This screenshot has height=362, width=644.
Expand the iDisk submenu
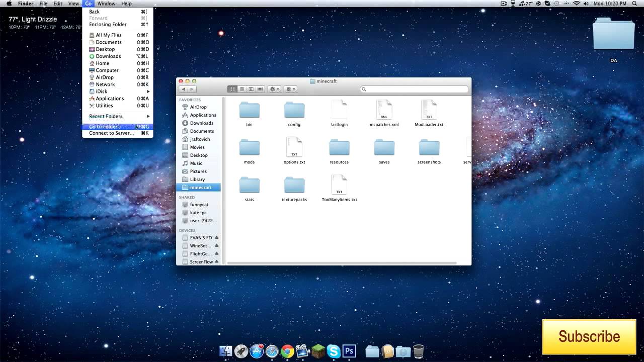coord(118,92)
